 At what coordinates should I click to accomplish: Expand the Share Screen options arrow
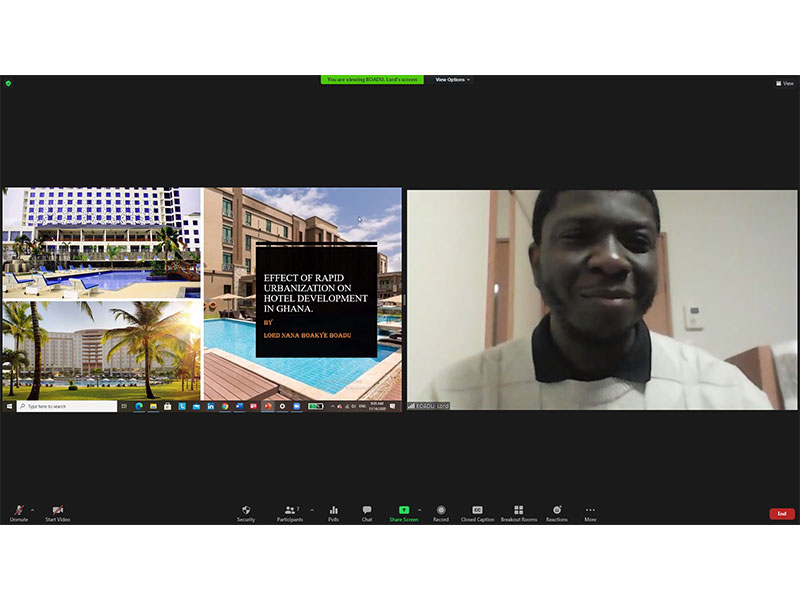point(419,509)
